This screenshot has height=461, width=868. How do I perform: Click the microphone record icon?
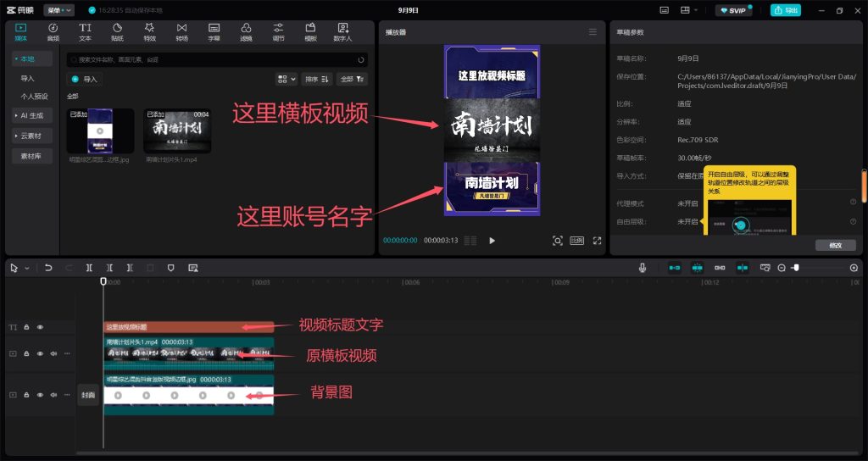click(643, 268)
